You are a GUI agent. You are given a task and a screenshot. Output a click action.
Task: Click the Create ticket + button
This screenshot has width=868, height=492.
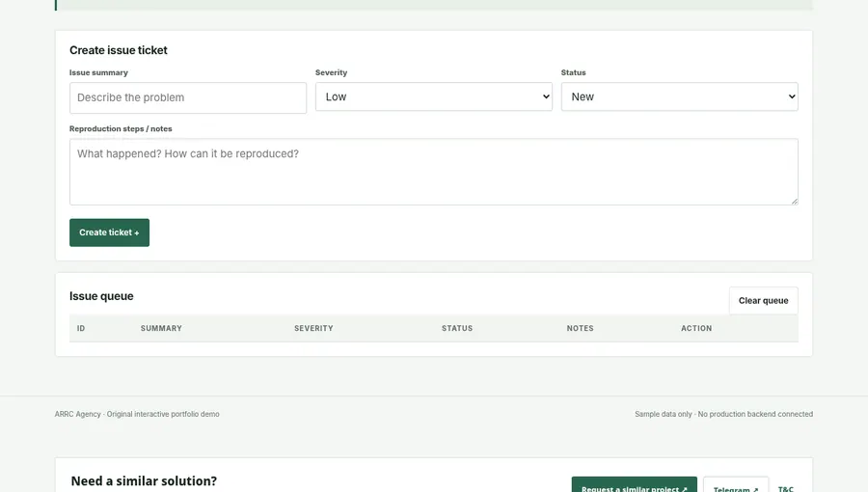click(109, 232)
